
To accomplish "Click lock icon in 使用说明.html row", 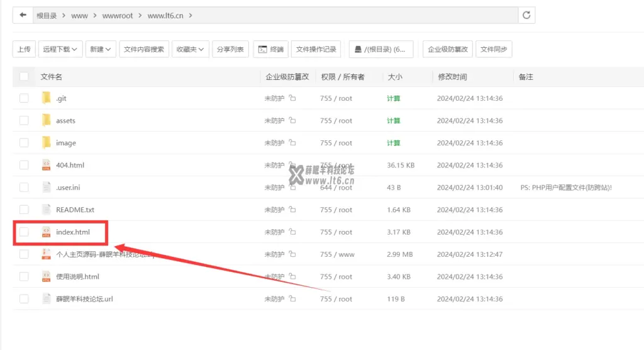I will tap(292, 276).
